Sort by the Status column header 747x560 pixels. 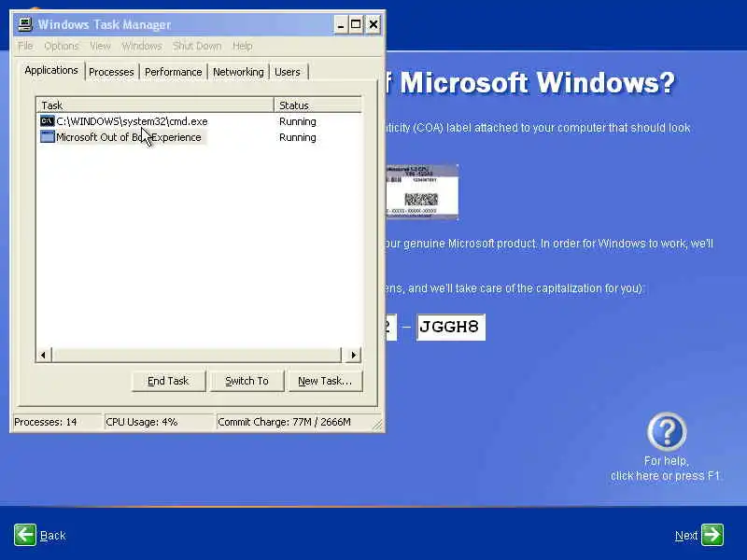point(317,105)
